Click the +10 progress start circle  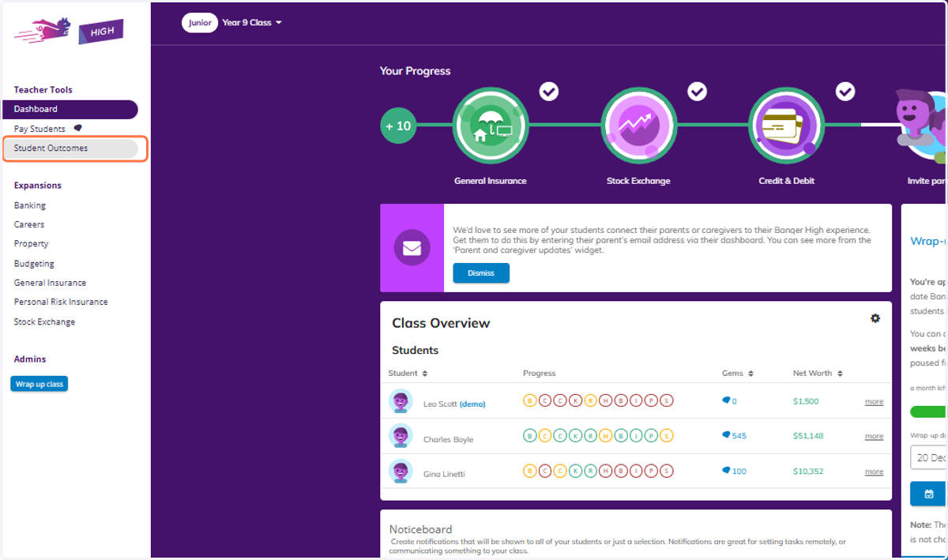[x=398, y=126]
